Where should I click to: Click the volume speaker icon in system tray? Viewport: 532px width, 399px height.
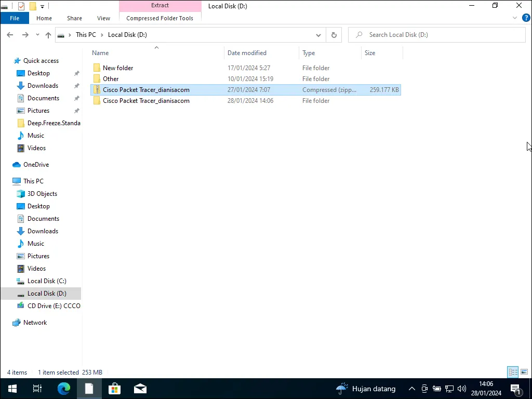coord(462,389)
